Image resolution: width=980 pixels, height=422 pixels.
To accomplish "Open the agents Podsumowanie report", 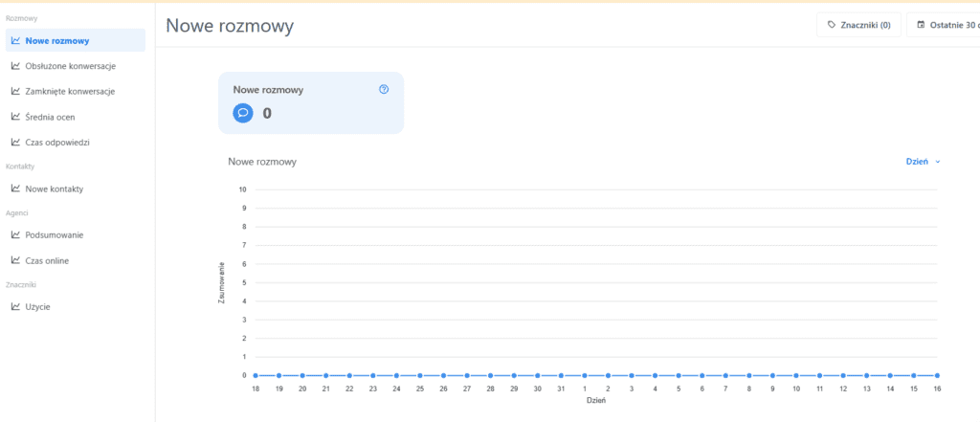I will (54, 234).
